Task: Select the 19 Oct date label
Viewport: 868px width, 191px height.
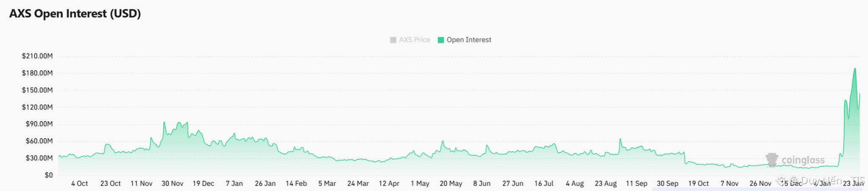Action: [698, 183]
